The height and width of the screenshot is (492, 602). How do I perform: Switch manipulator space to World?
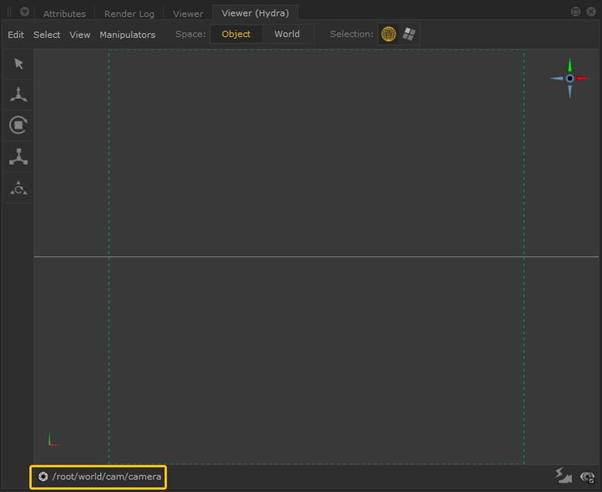287,34
